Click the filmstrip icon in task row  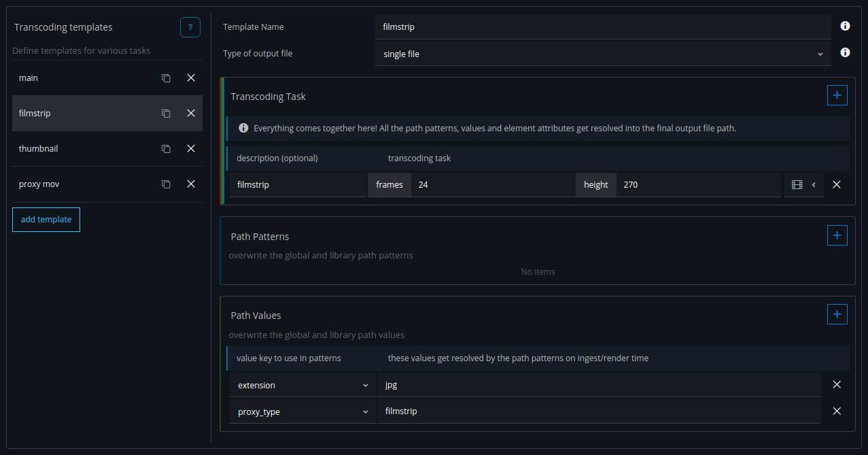pos(797,185)
